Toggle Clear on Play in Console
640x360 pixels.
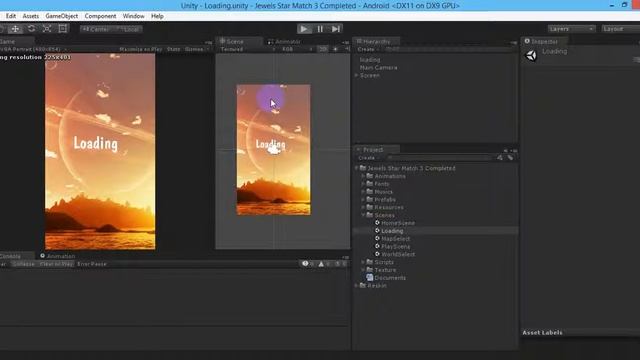coord(56,264)
